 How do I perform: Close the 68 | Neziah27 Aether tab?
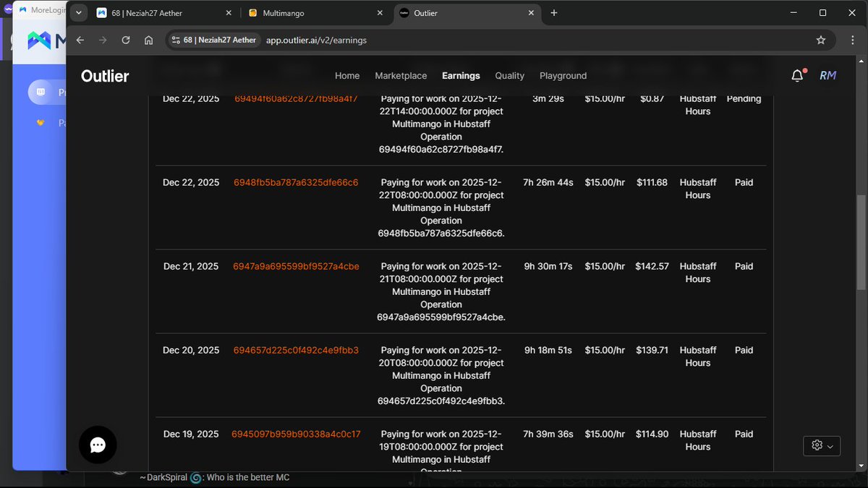pos(229,13)
